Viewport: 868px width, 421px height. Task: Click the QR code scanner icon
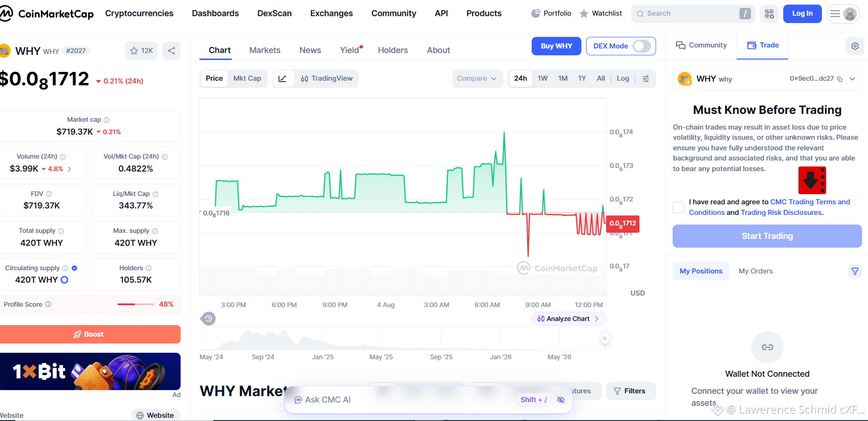click(x=769, y=14)
